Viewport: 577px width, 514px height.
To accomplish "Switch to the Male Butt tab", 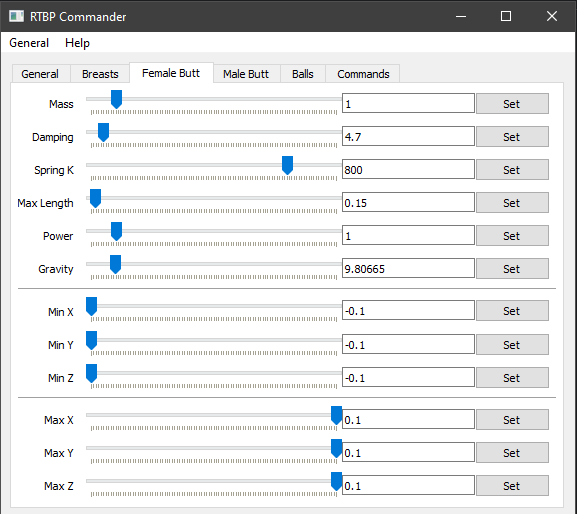I will pyautogui.click(x=246, y=74).
